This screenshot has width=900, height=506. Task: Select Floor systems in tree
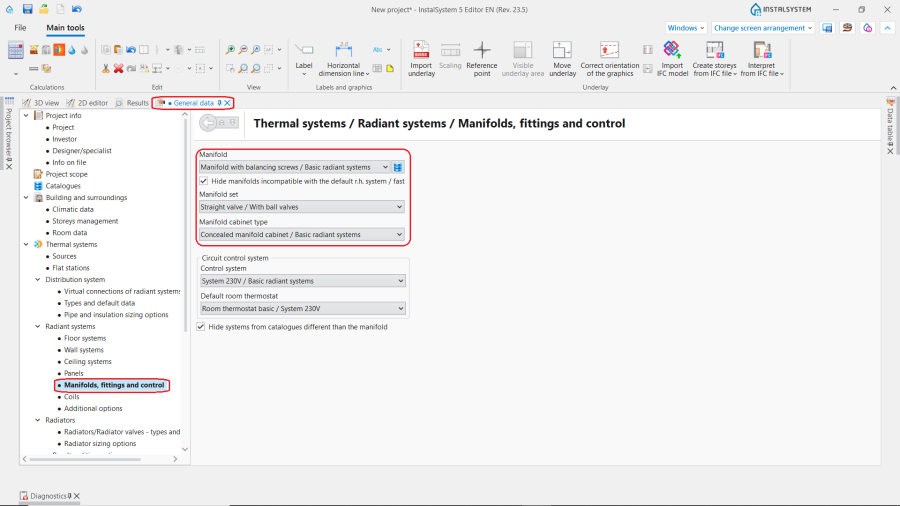85,338
